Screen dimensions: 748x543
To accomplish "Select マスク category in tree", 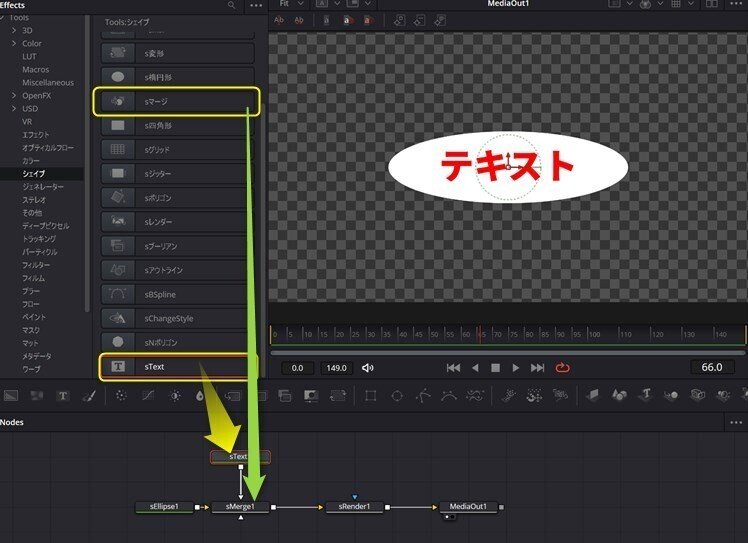I will click(31, 330).
